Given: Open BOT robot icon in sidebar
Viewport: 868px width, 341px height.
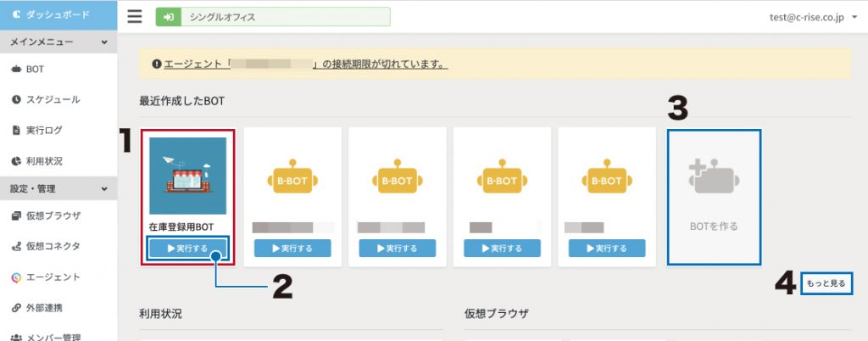Looking at the screenshot, I should click(x=16, y=70).
